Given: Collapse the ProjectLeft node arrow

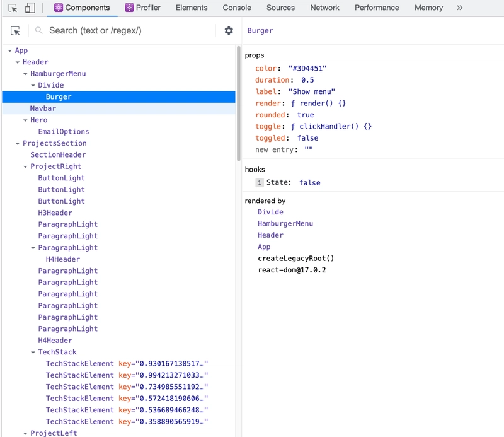Looking at the screenshot, I should (x=25, y=433).
